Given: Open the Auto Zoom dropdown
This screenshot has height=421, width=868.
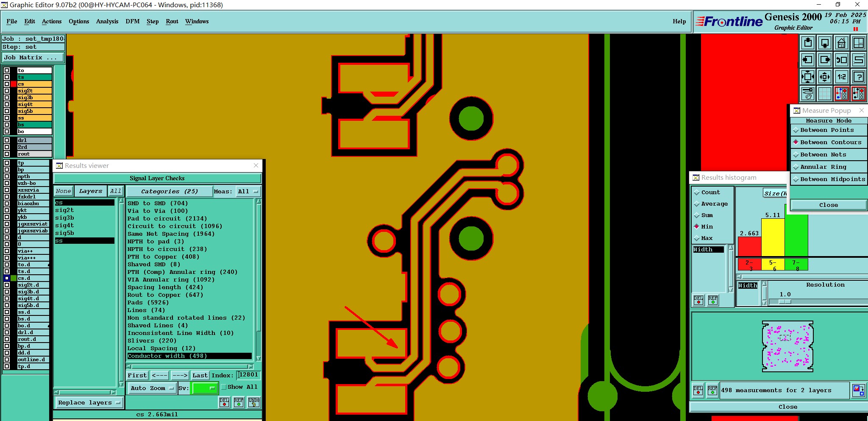Looking at the screenshot, I should click(x=152, y=388).
